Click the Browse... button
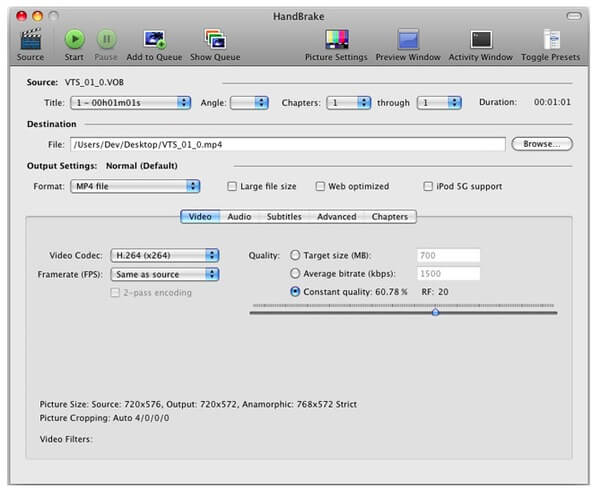600x489 pixels. pyautogui.click(x=542, y=144)
